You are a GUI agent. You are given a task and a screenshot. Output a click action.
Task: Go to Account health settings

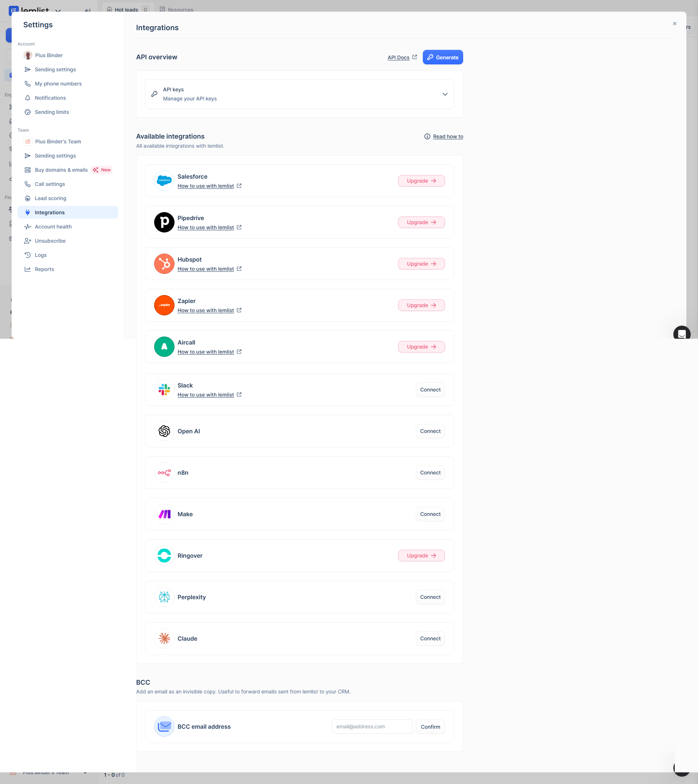(x=53, y=227)
